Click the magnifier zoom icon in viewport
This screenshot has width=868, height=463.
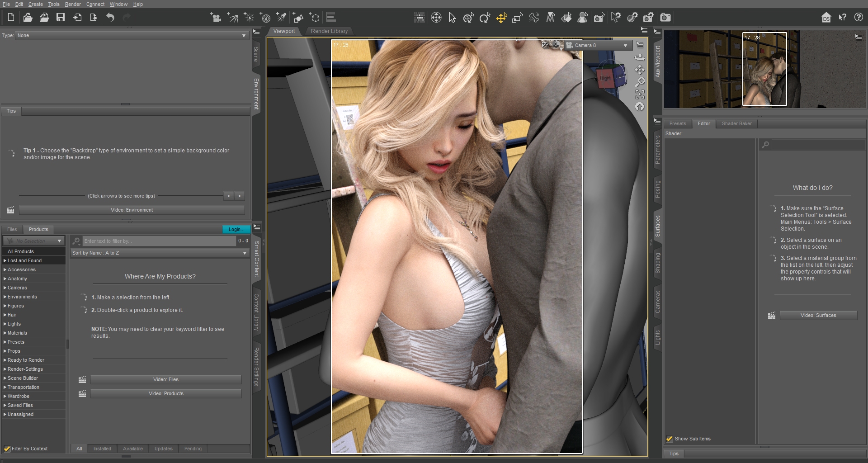click(x=640, y=82)
